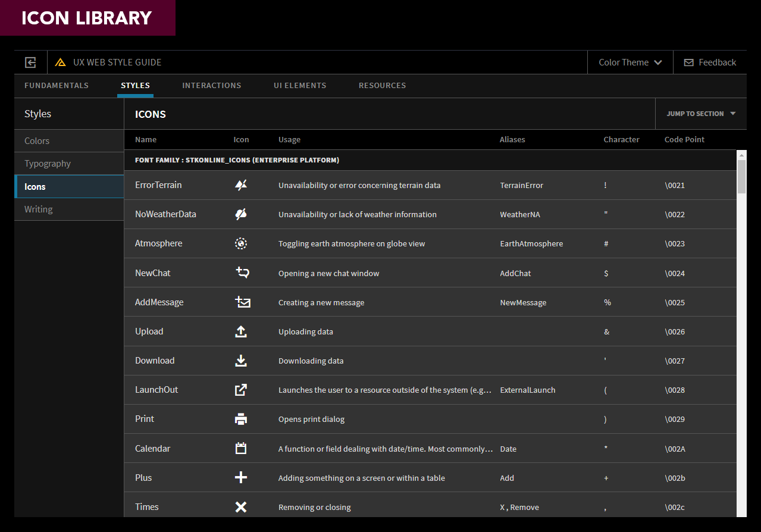Click 'Uploading data' usage text

306,331
